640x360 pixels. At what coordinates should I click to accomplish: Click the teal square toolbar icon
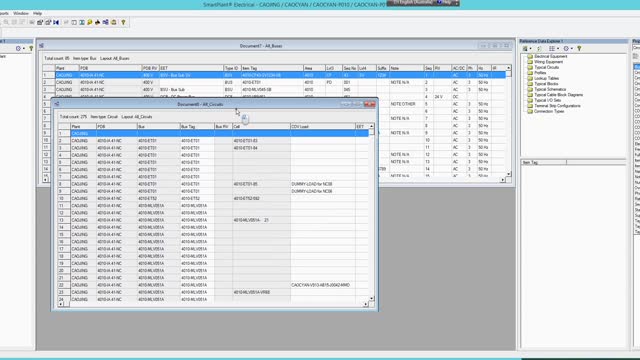coord(82,22)
